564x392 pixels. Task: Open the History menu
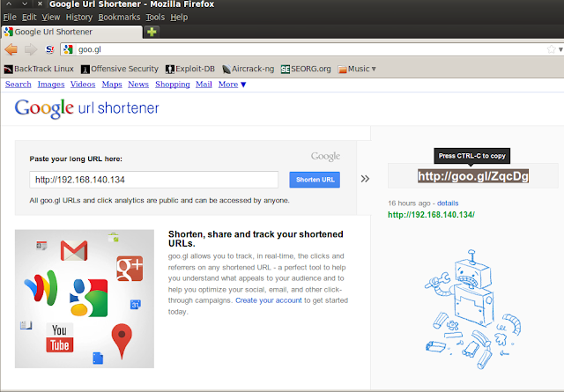(x=79, y=18)
